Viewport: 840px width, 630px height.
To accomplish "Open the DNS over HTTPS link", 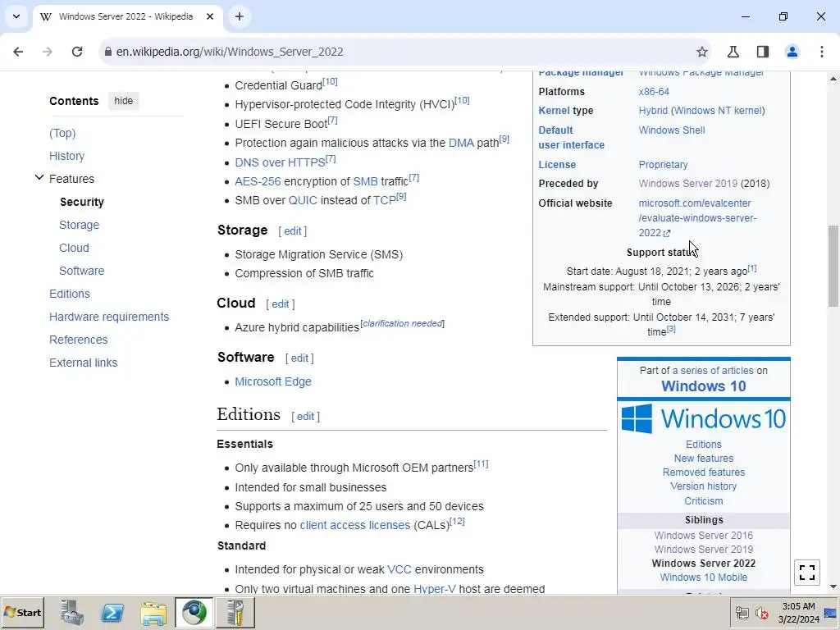I will (280, 162).
